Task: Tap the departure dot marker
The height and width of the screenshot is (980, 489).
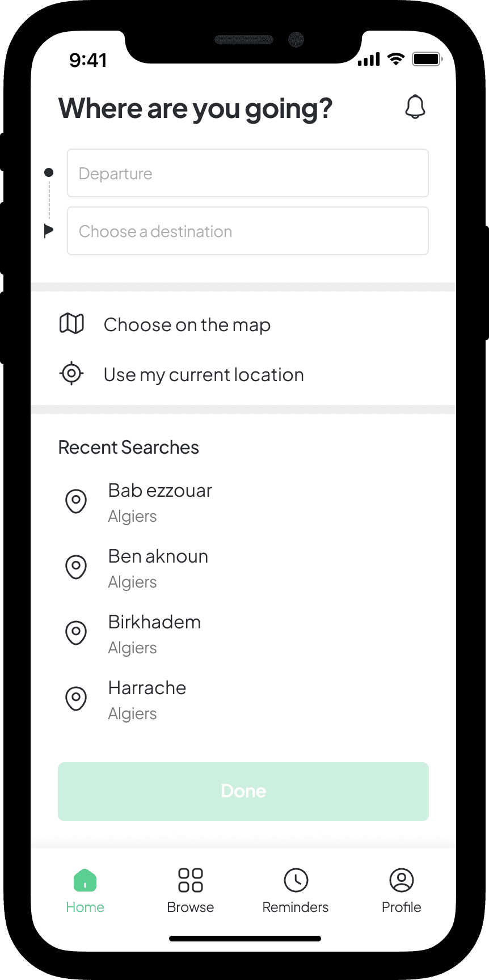Action: (x=49, y=172)
